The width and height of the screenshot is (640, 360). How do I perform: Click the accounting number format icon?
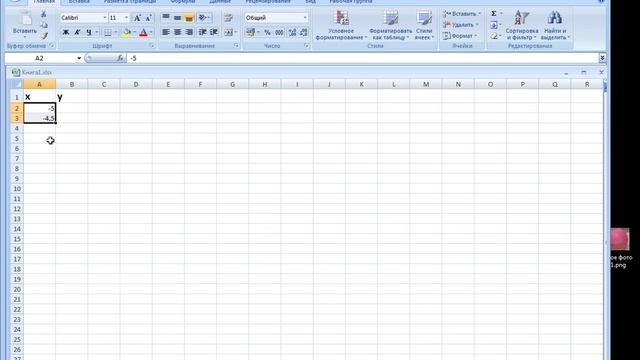(x=251, y=32)
